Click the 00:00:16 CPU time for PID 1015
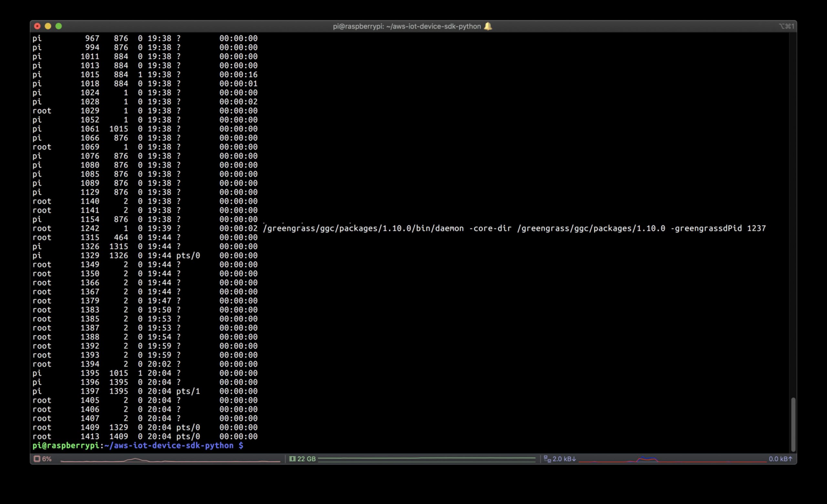Image resolution: width=827 pixels, height=504 pixels. coord(238,75)
